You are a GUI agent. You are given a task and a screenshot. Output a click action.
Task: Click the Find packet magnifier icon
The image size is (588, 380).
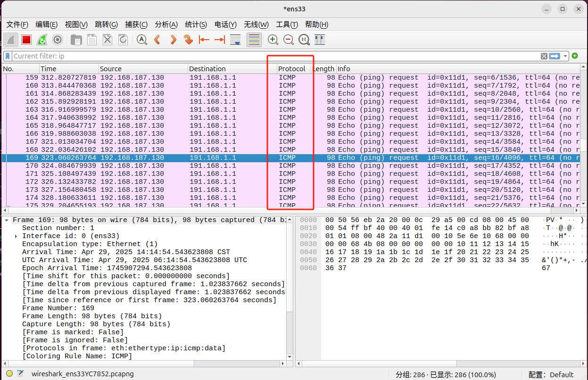[x=141, y=40]
